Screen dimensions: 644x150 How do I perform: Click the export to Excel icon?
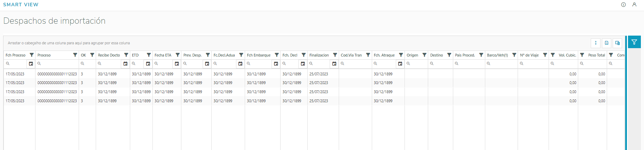[606, 43]
